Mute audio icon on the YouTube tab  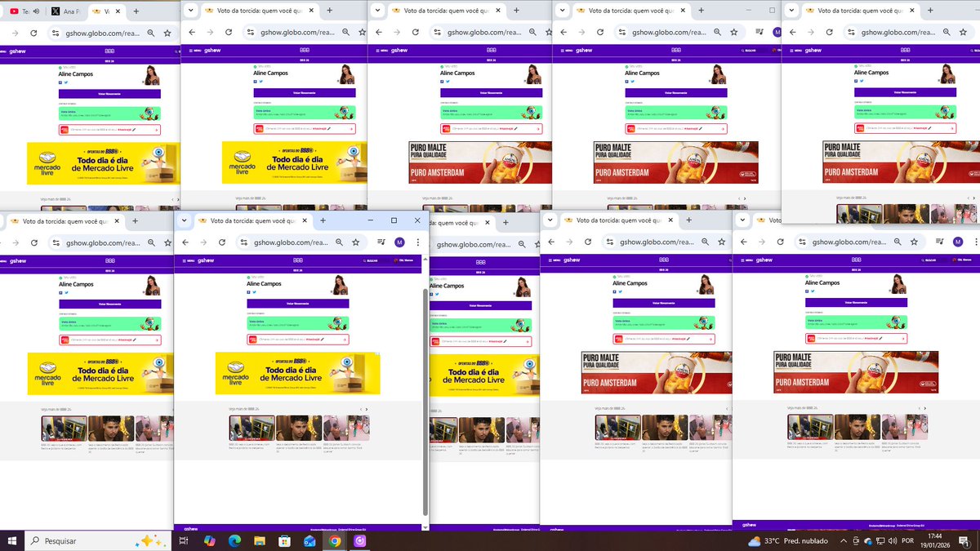(36, 11)
